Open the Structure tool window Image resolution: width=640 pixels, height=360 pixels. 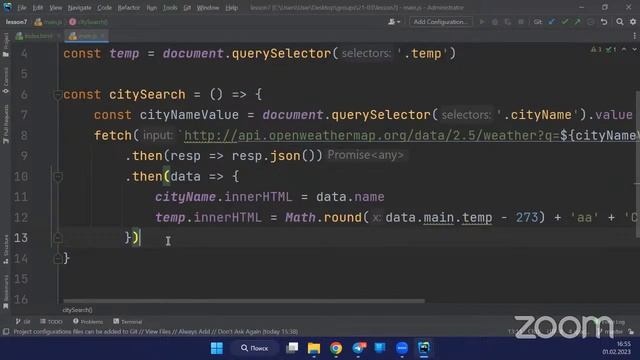5,249
